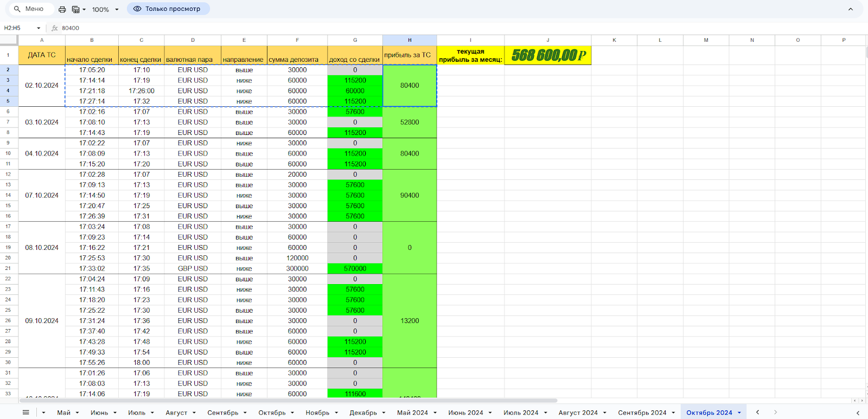The width and height of the screenshot is (868, 419).
Task: Switch to the Май sheet tab without a year
Action: [x=64, y=412]
